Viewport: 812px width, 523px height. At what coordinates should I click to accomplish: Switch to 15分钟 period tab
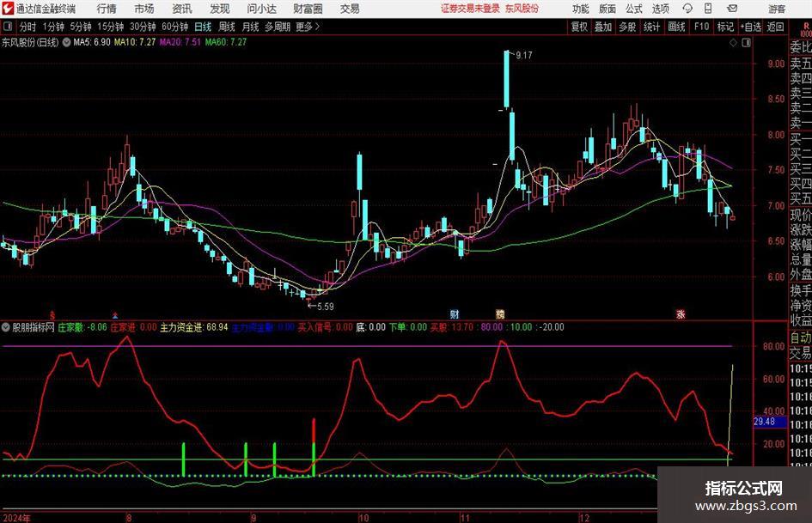110,27
